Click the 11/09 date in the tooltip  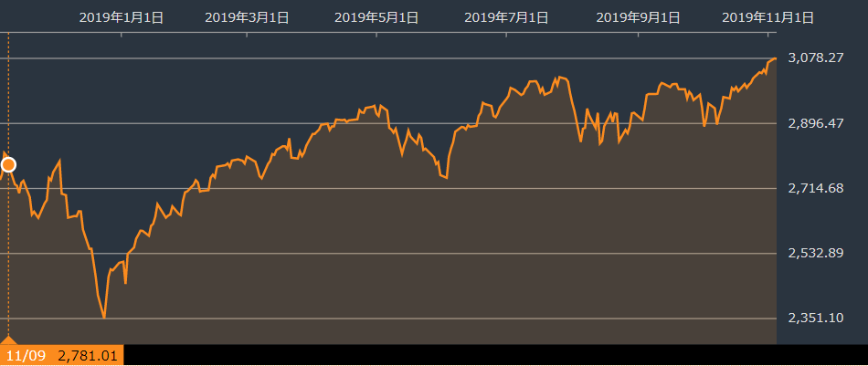coord(26,355)
